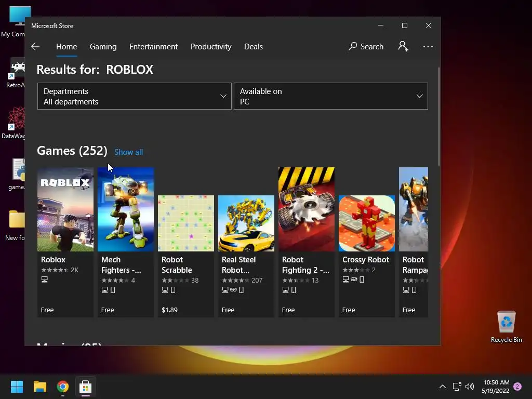The width and height of the screenshot is (532, 399).
Task: Click the PC icon under Robot Scrabble
Action: click(165, 290)
